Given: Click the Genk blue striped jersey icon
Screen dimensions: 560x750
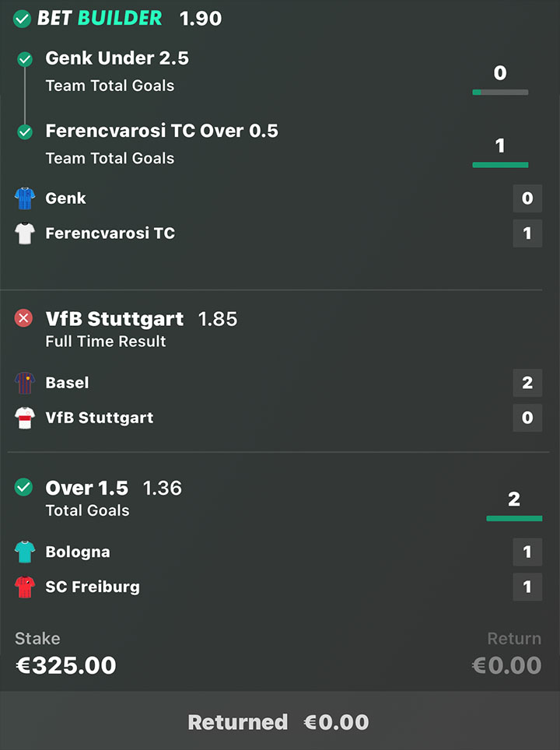Looking at the screenshot, I should pyautogui.click(x=25, y=198).
